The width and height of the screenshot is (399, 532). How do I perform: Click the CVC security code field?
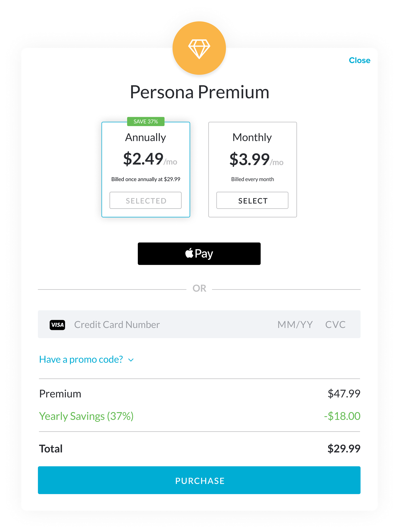[335, 325]
